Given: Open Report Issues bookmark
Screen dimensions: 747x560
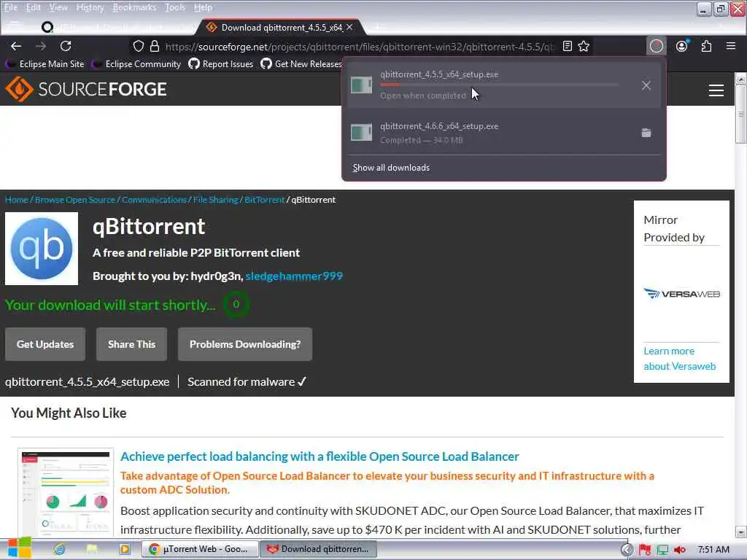Looking at the screenshot, I should coord(220,64).
